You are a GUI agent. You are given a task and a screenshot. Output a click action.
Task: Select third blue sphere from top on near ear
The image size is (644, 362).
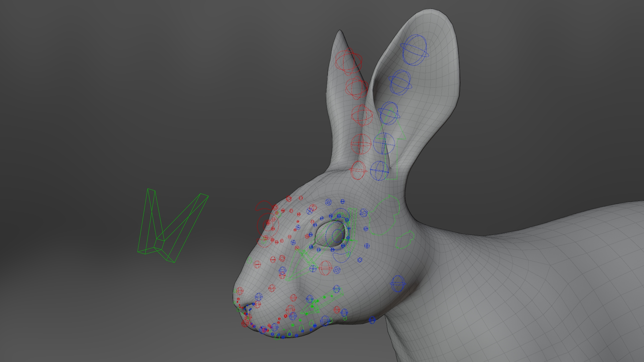point(389,113)
